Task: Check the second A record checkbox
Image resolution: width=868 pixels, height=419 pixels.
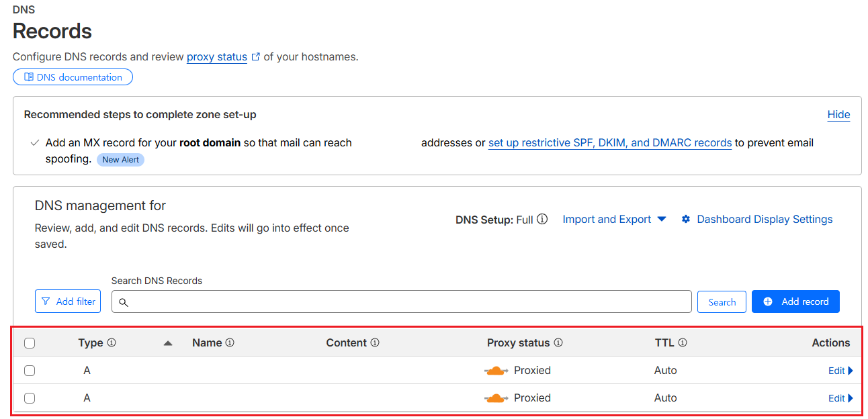Action: 30,398
